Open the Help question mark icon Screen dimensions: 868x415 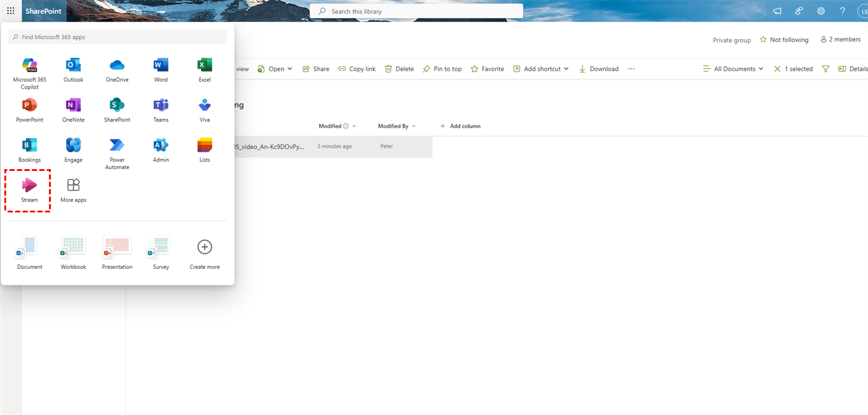843,11
